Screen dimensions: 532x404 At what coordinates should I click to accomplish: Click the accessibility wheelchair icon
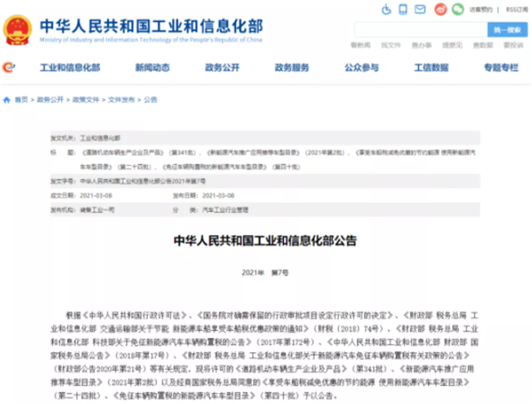(x=387, y=9)
